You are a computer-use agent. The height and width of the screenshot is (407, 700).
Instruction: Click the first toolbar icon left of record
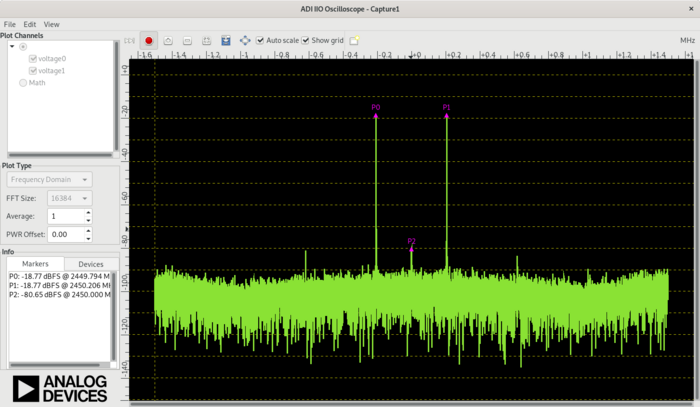[130, 41]
